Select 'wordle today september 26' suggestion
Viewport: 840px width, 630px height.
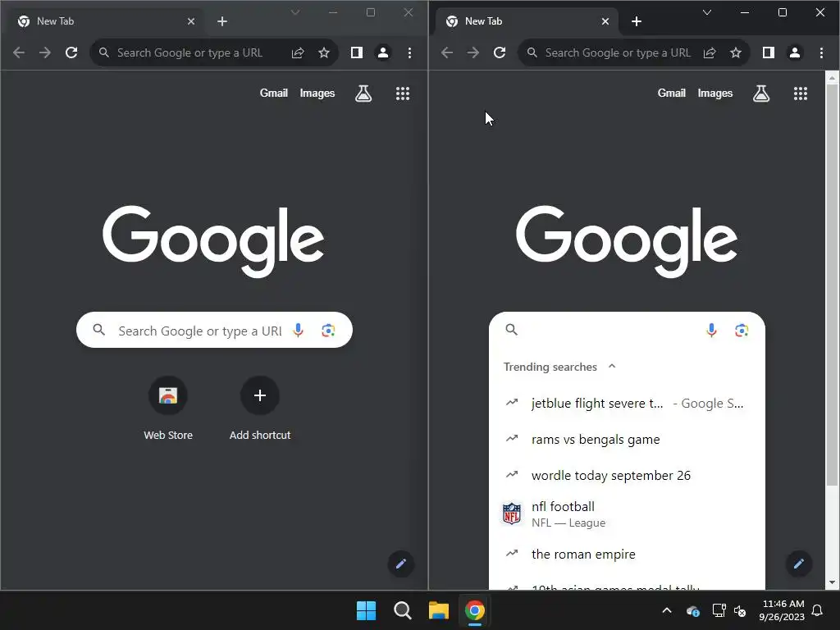point(627,475)
